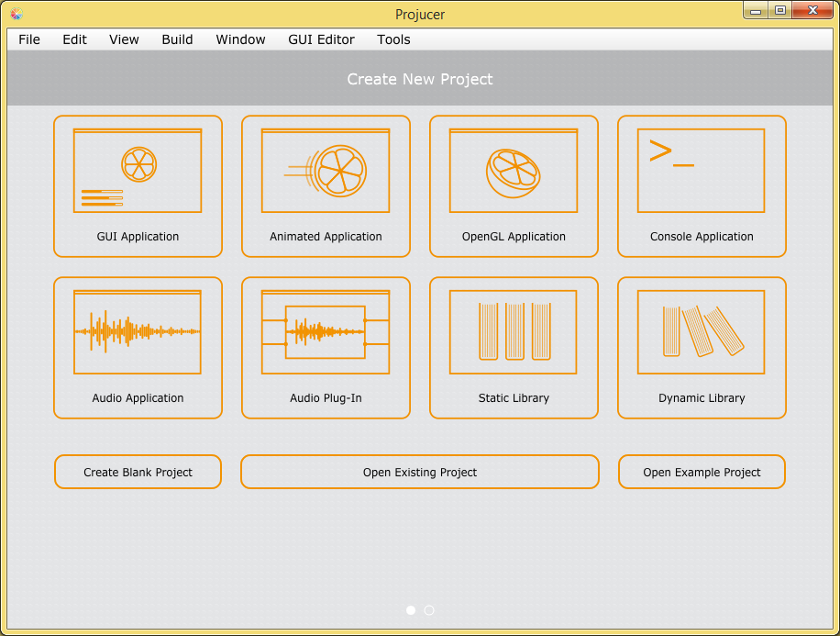Image resolution: width=840 pixels, height=636 pixels.
Task: Click Open Example Project button
Action: (702, 472)
